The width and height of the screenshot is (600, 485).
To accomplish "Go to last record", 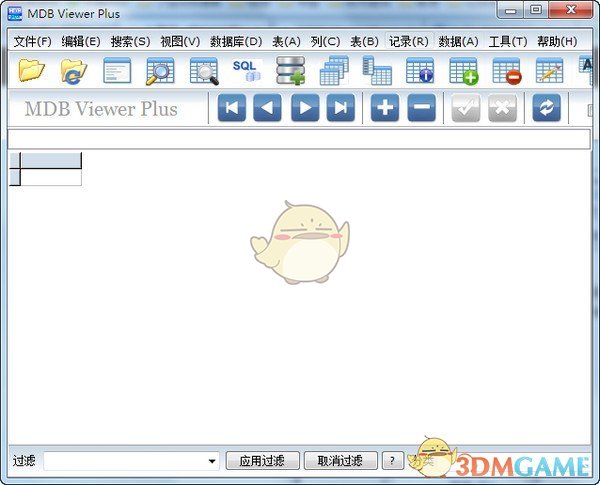I will click(341, 108).
